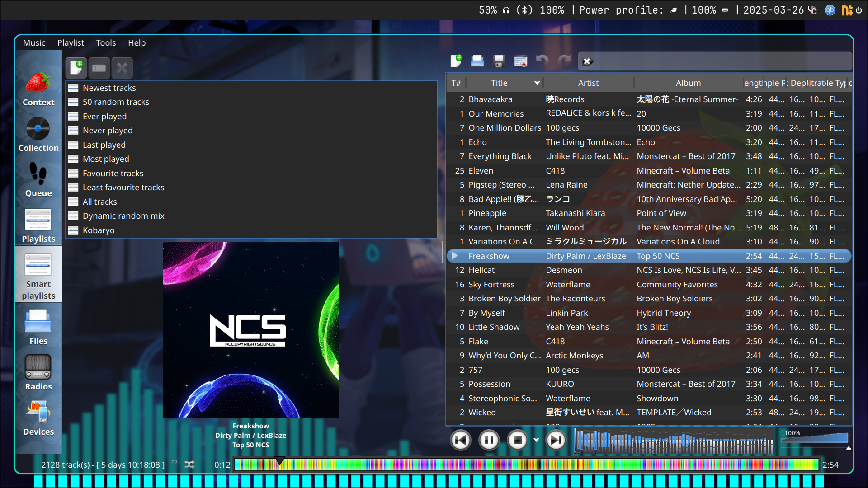
Task: Click the headphones volume indicator in top bar
Action: [506, 10]
